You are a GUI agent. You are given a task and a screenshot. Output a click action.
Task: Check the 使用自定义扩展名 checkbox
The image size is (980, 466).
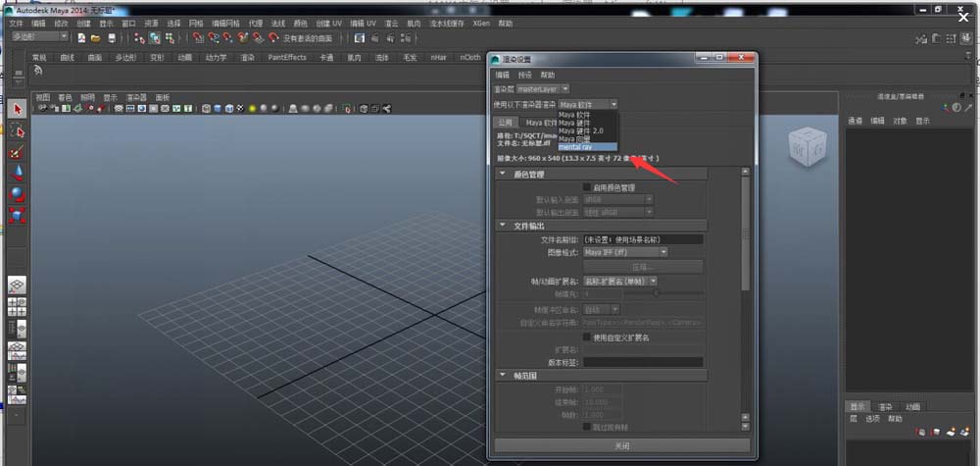point(587,337)
